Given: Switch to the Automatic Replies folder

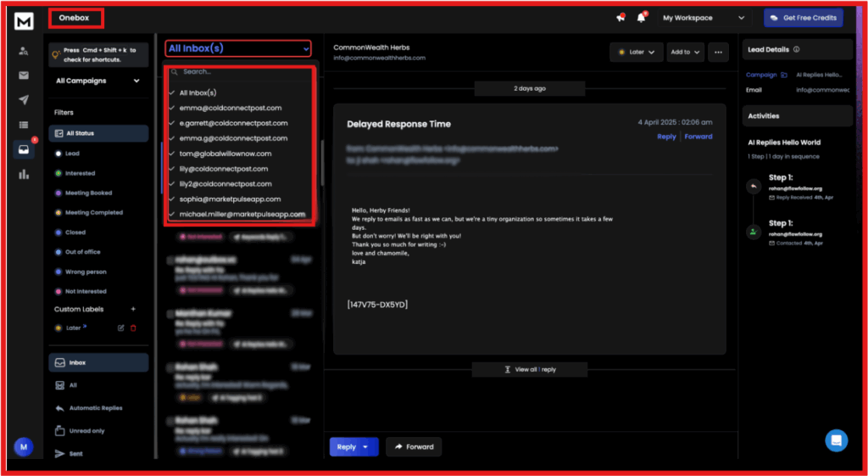Looking at the screenshot, I should (95, 408).
